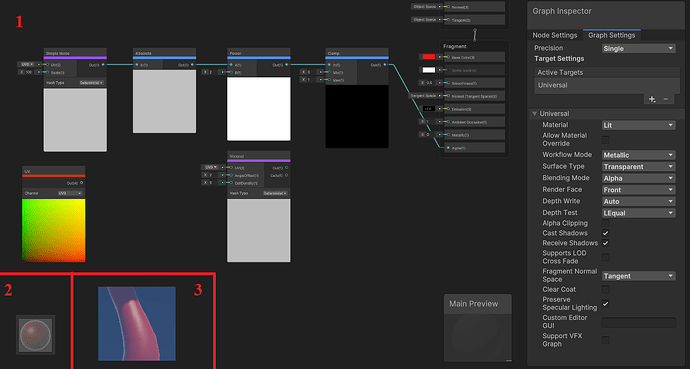Click the Fragment Alpha input port

point(448,148)
